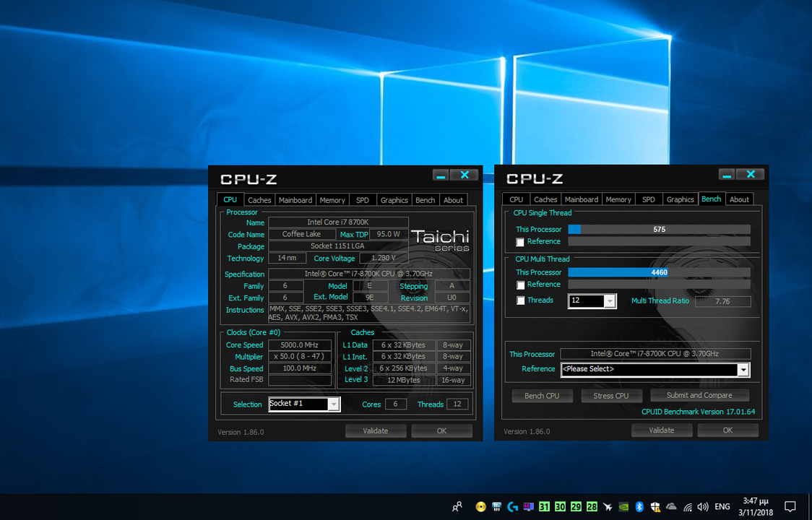812x520 pixels.
Task: Click the Instructions list starting with 'MMX, SSE'
Action: [368, 313]
